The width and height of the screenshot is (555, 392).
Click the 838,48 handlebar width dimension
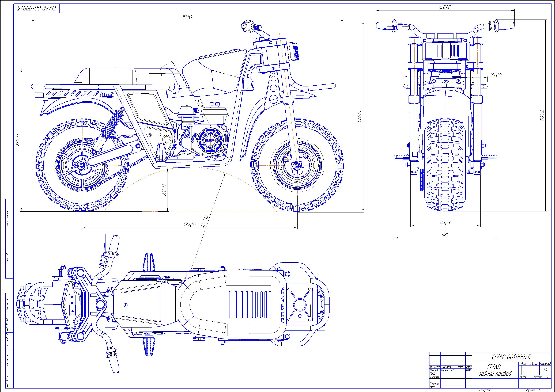click(x=445, y=7)
